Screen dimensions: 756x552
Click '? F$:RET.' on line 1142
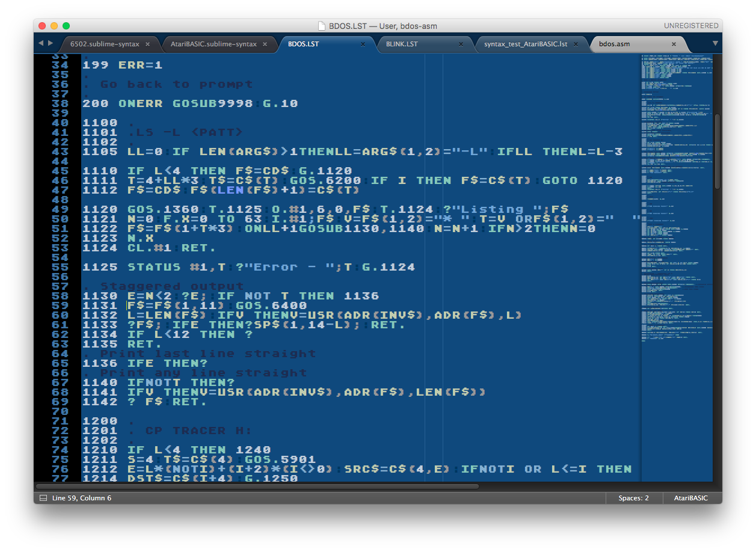click(x=167, y=402)
